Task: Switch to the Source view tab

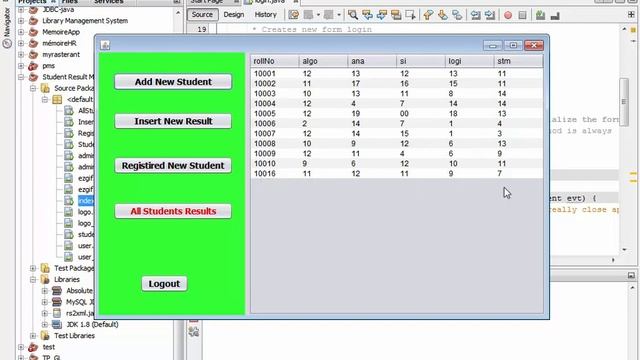Action: pyautogui.click(x=202, y=15)
